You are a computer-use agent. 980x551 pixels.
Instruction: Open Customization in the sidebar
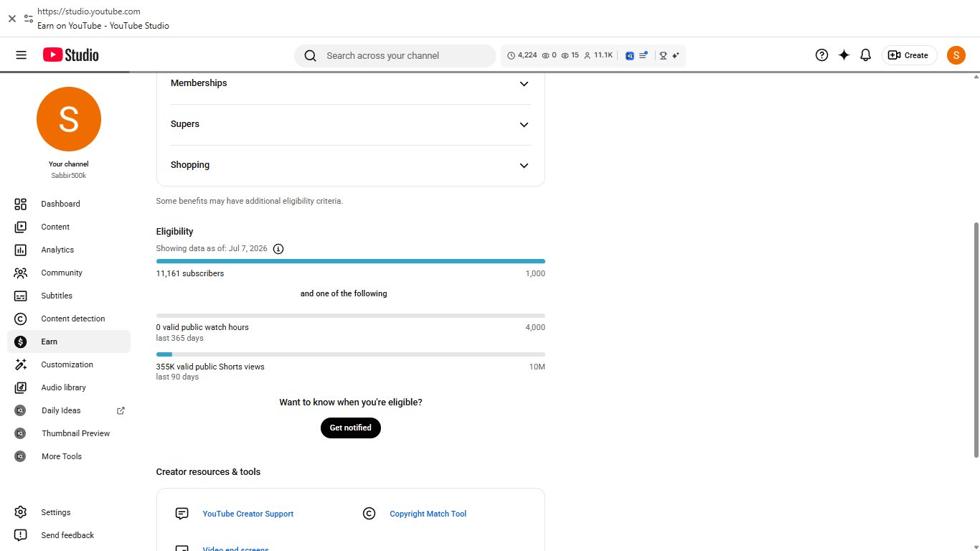(69, 364)
